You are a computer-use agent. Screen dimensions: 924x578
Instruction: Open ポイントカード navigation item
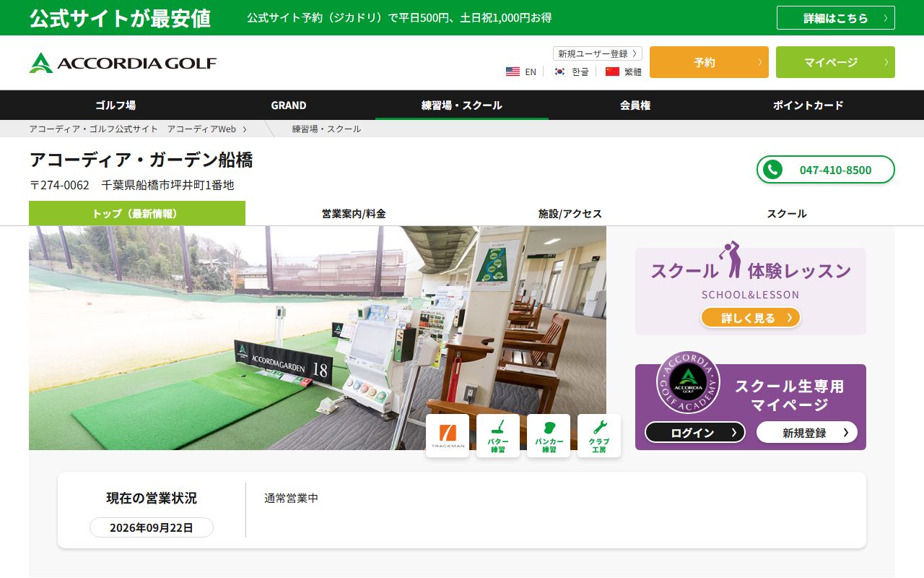808,105
